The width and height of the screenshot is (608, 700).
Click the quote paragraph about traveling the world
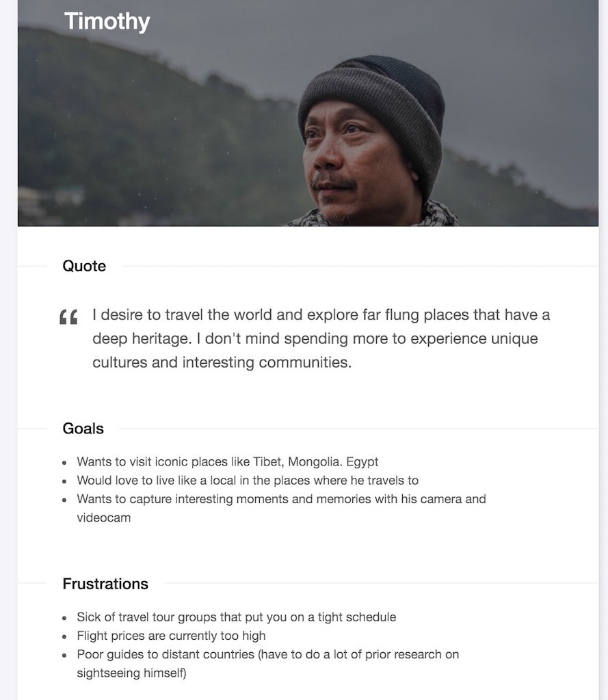[x=321, y=338]
